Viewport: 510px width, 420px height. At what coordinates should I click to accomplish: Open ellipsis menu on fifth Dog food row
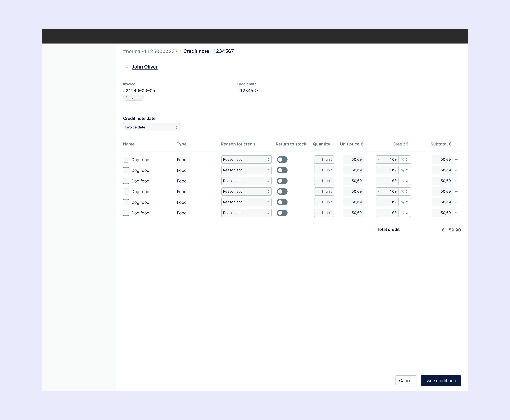pyautogui.click(x=457, y=202)
